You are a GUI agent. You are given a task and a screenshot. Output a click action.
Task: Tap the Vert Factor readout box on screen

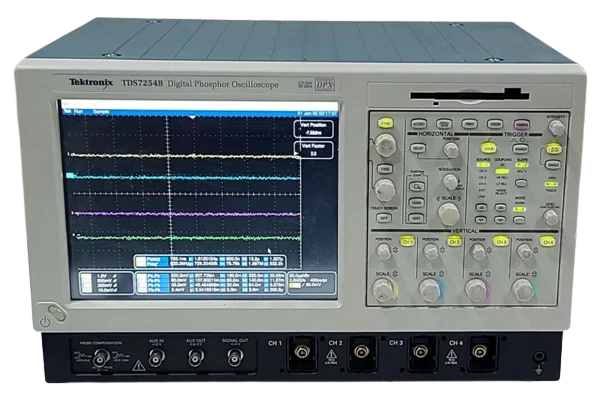coord(314,150)
